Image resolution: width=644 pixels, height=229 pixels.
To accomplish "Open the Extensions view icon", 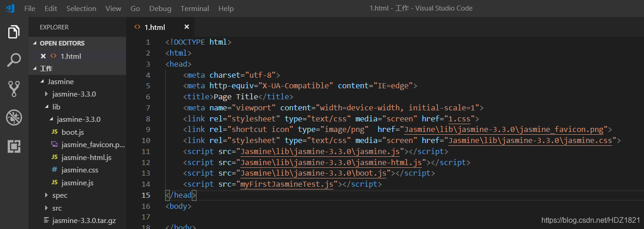I will (x=14, y=146).
